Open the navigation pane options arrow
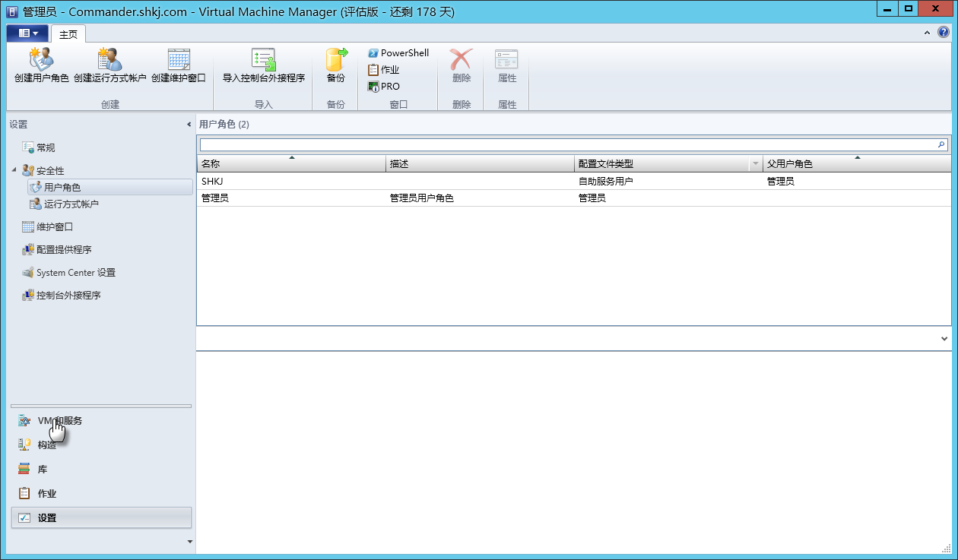Viewport: 958px width, 560px height. coord(189,541)
